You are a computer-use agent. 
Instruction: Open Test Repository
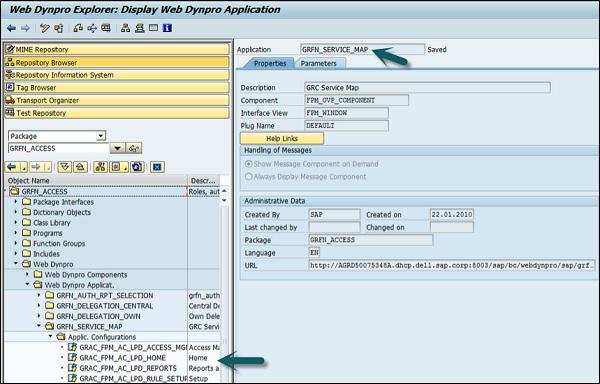(x=117, y=113)
